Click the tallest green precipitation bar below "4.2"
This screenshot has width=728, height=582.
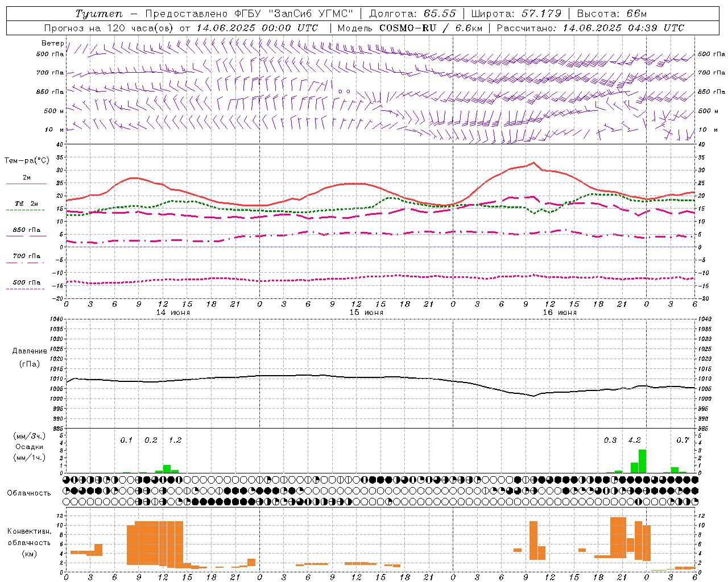[x=642, y=462]
